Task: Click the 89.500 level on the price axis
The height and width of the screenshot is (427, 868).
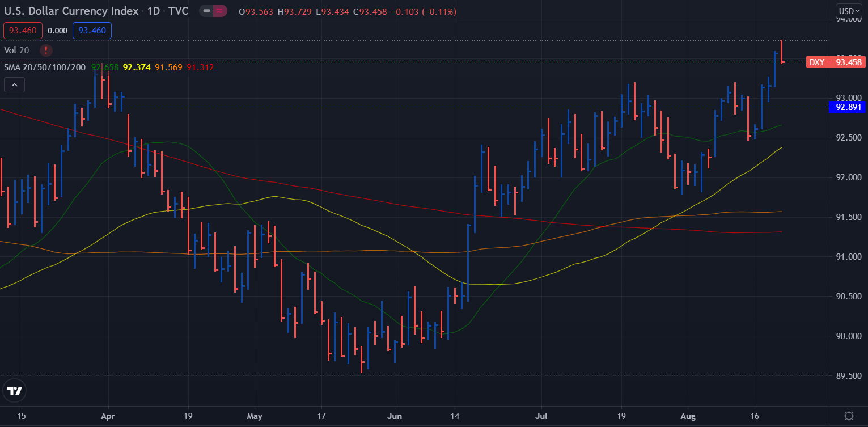Action: 849,376
